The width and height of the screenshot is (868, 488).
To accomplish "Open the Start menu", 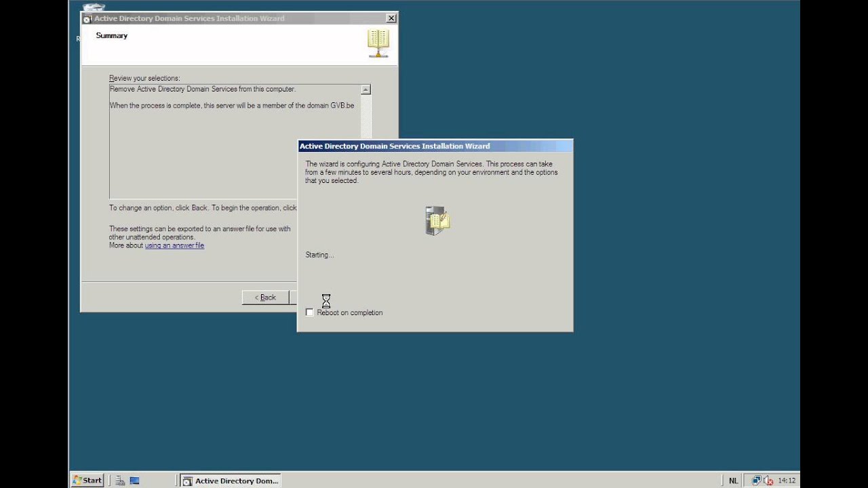I will click(87, 481).
